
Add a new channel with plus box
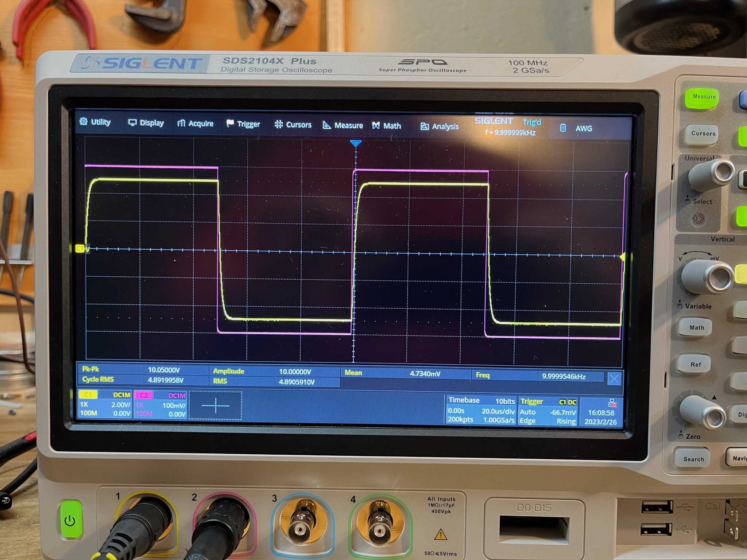click(216, 406)
